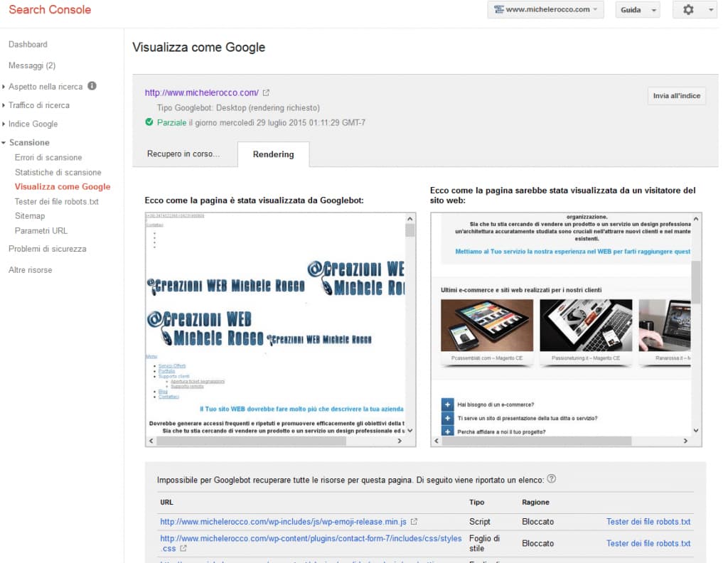Click right arrow of Googlebot preview horizontal scrollbar
This screenshot has width=728, height=563.
[400, 441]
